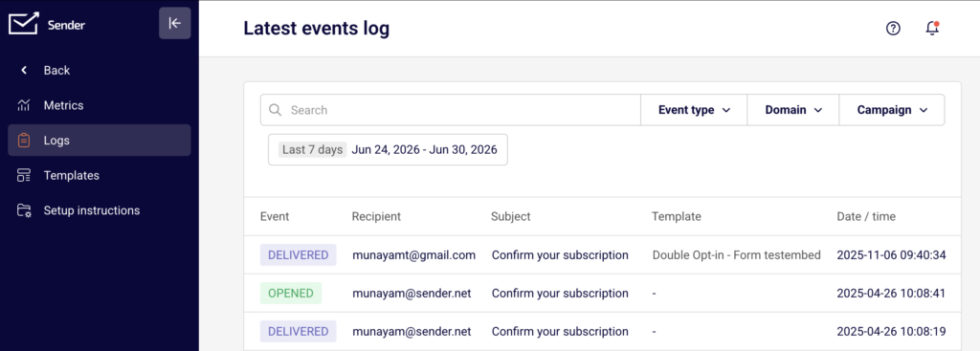This screenshot has height=351, width=980.
Task: Click the Metrics chart icon
Action: [24, 105]
